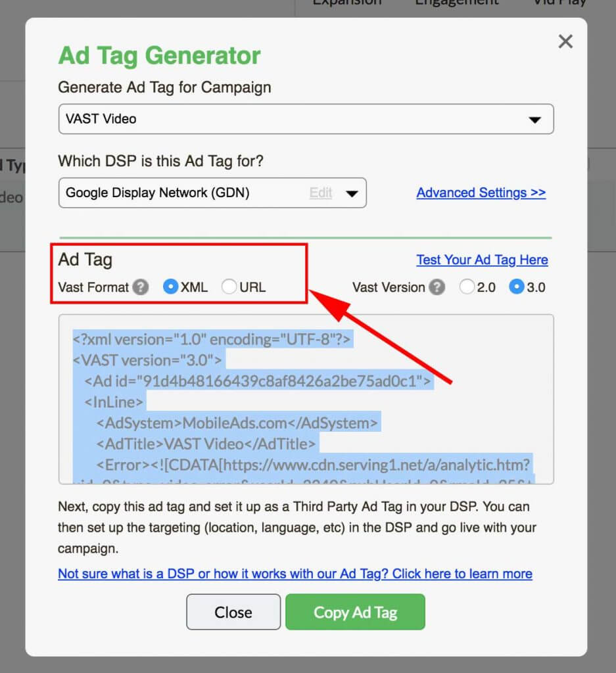
Task: Click the Vast Format help question mark
Action: point(140,287)
